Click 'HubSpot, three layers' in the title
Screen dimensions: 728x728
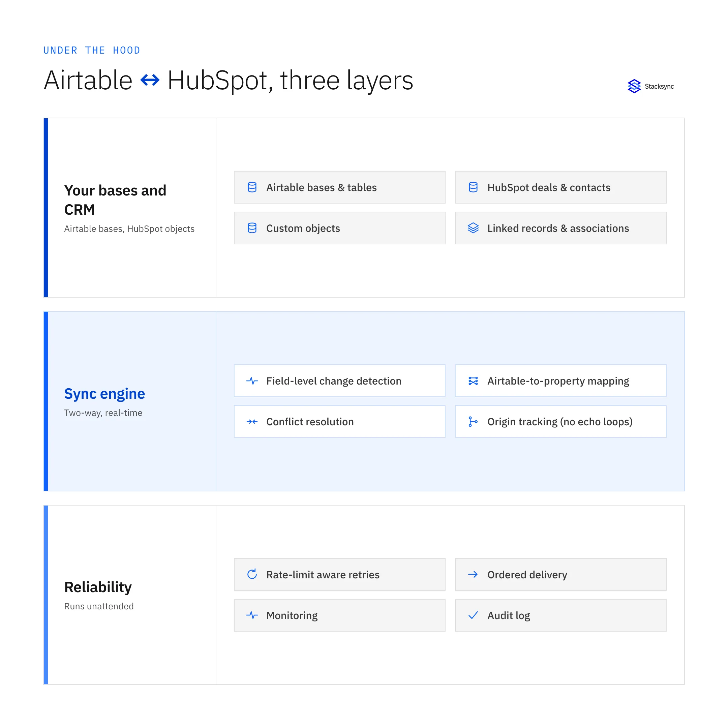click(290, 81)
